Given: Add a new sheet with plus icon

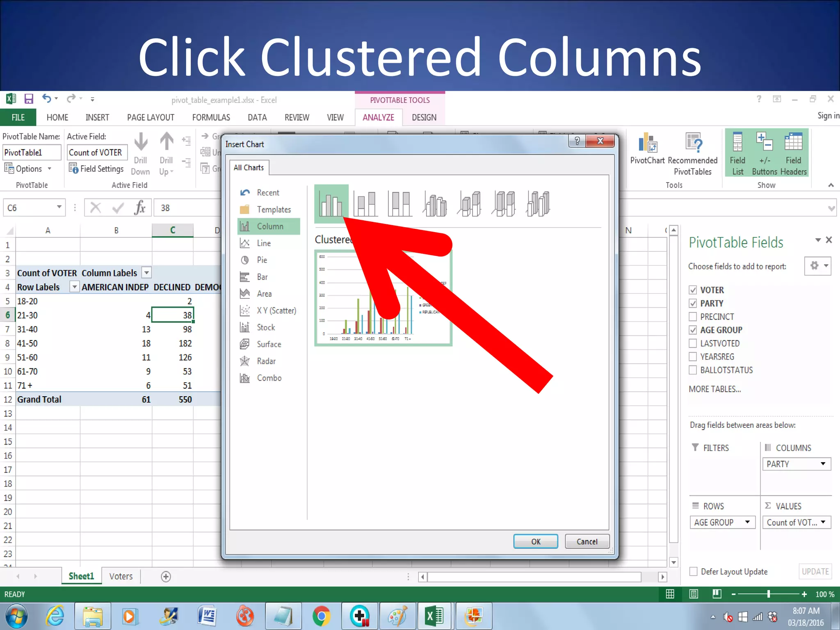Looking at the screenshot, I should [x=166, y=577].
